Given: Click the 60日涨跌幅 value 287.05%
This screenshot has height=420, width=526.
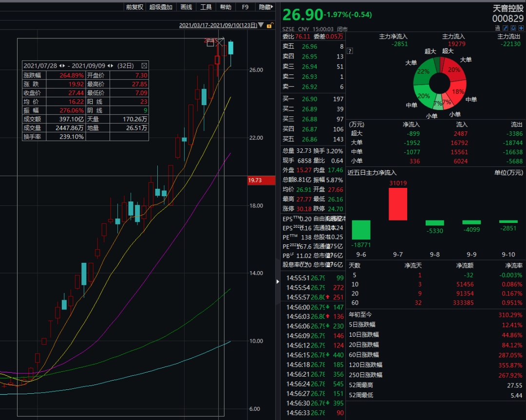Looking at the screenshot, I should [510, 355].
